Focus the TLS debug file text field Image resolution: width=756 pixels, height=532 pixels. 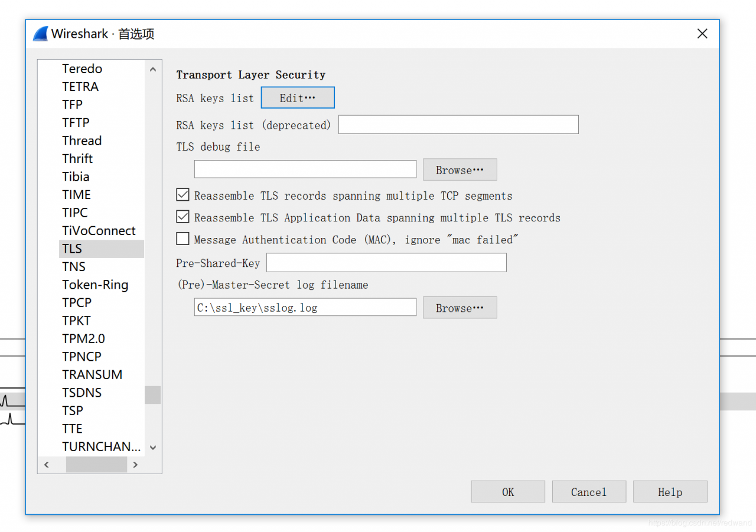305,169
